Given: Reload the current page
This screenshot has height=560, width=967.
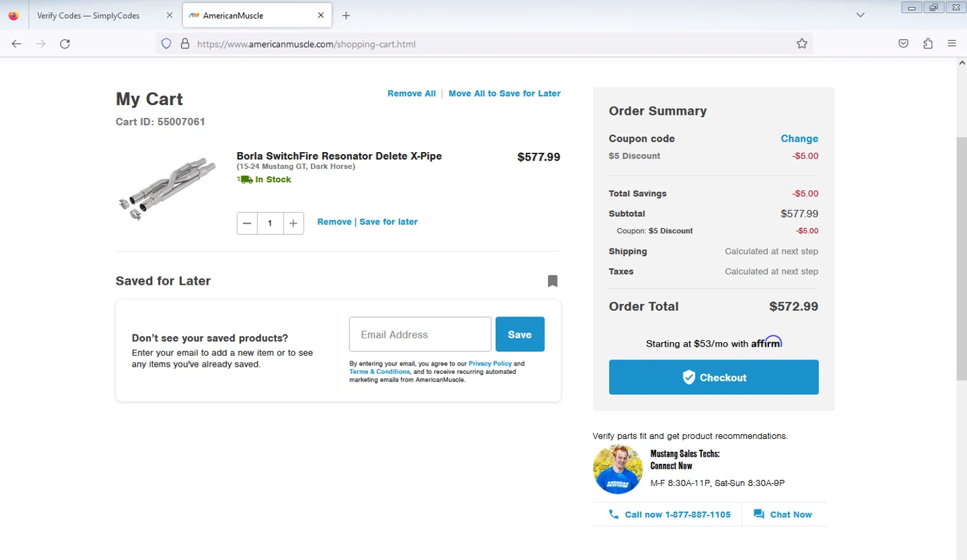Looking at the screenshot, I should tap(65, 44).
